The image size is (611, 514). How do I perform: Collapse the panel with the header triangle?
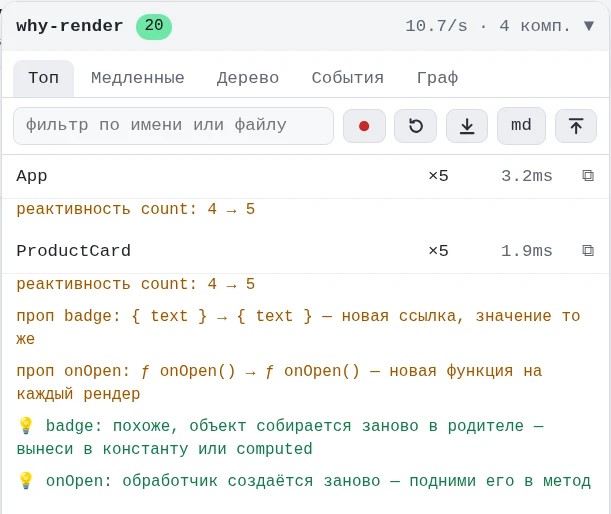(x=589, y=26)
